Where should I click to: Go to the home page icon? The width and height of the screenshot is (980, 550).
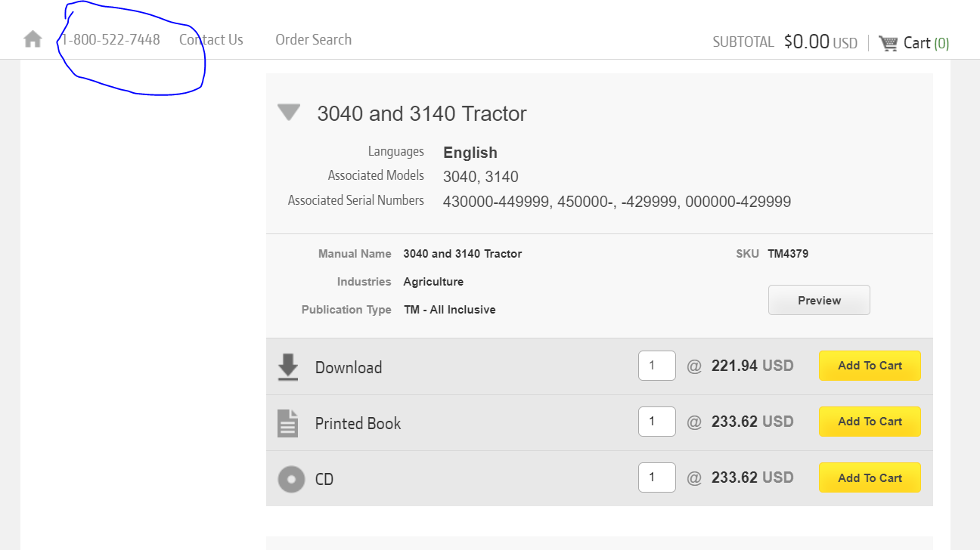33,39
